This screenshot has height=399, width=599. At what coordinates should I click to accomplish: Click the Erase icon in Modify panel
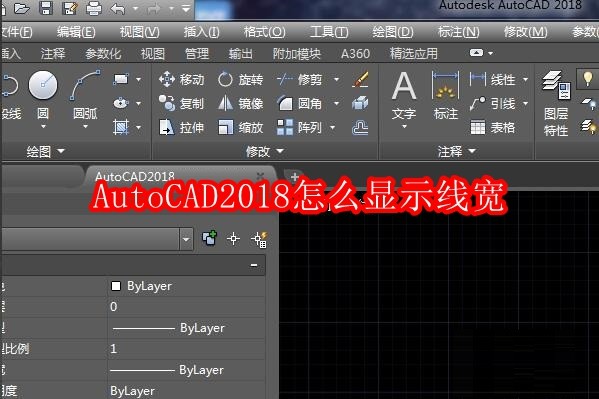(x=360, y=79)
